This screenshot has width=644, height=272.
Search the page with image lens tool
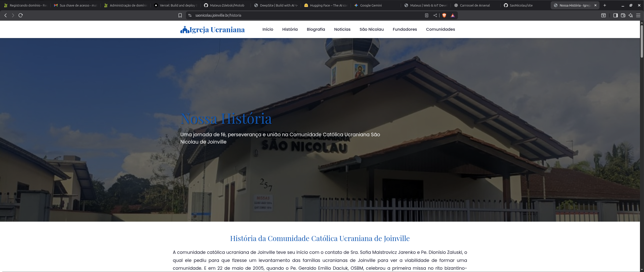click(x=604, y=15)
